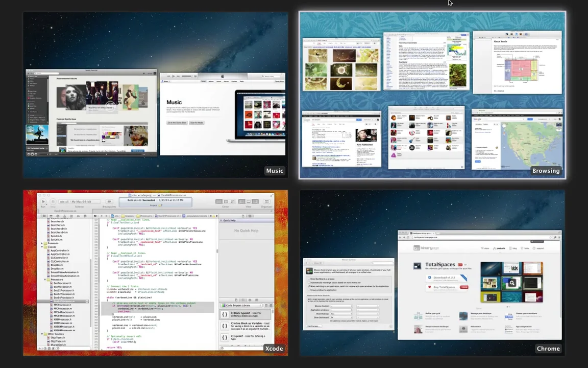Toggle Group windows by application checkbox

click(x=309, y=290)
